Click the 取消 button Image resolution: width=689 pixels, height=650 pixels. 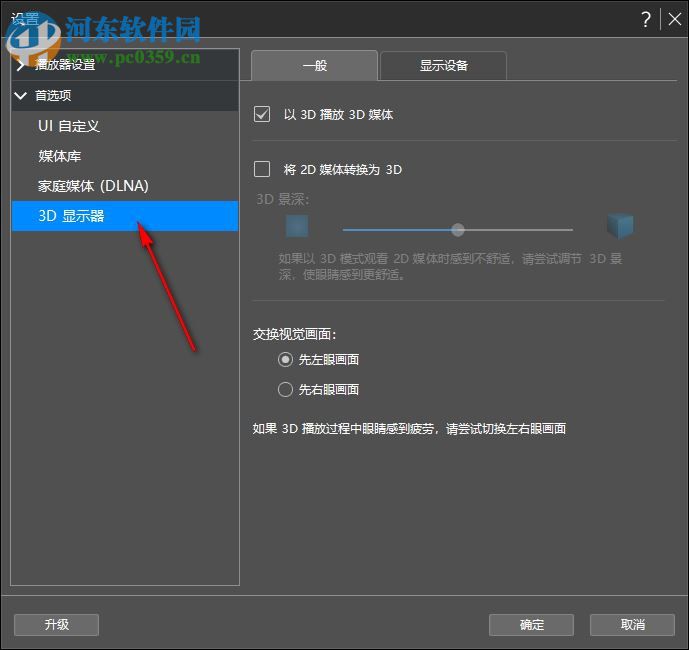632,625
